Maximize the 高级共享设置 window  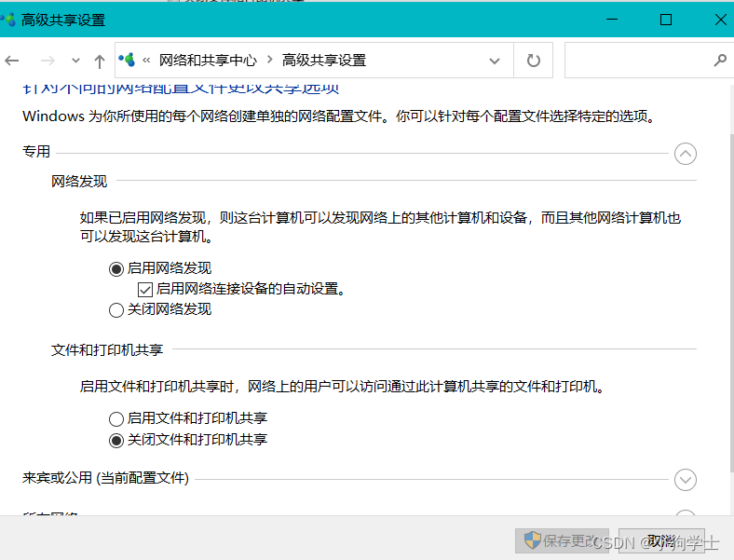click(666, 20)
